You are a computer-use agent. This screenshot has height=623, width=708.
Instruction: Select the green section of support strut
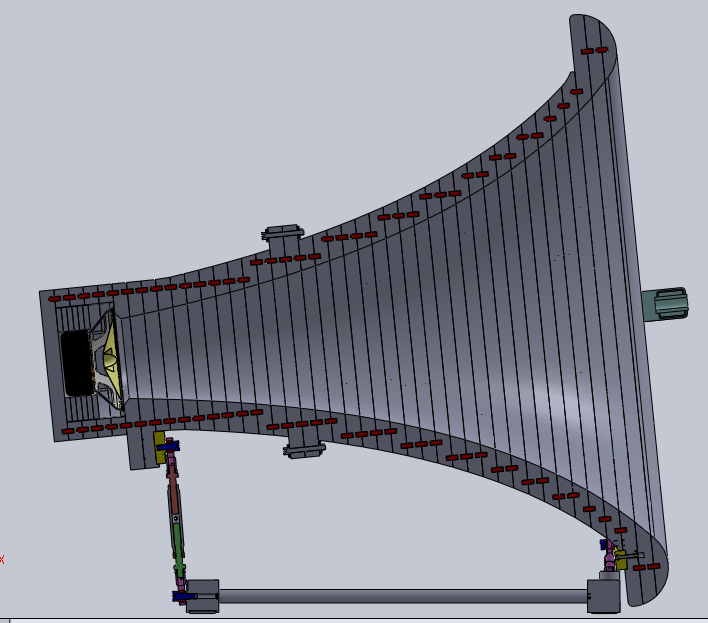pyautogui.click(x=178, y=547)
